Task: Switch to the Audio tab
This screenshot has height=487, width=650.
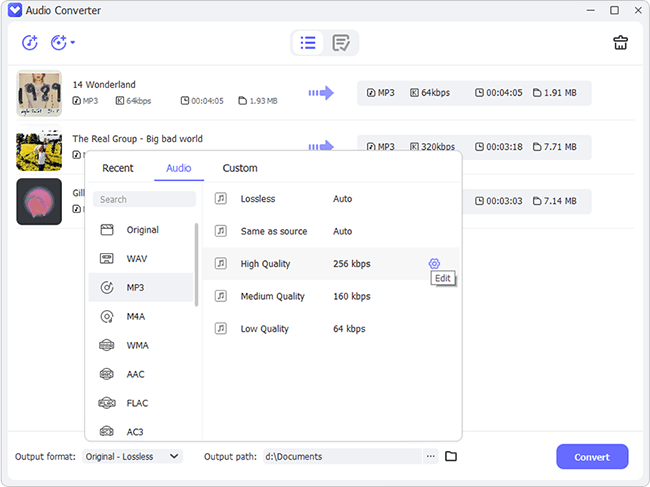Action: pos(179,168)
